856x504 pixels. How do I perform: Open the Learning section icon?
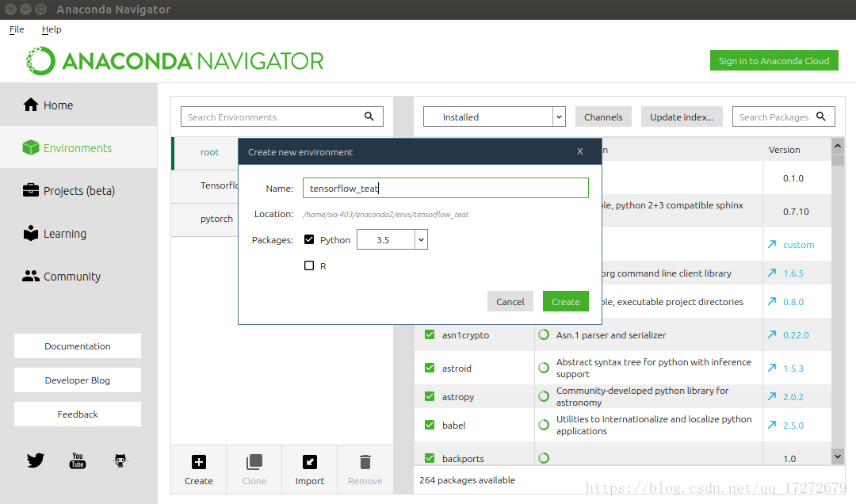(31, 233)
